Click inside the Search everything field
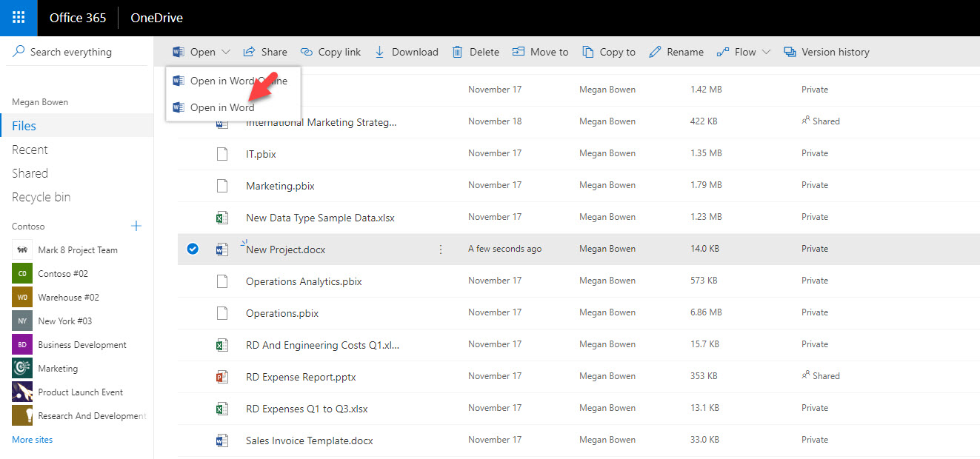The width and height of the screenshot is (980, 459). pos(70,51)
